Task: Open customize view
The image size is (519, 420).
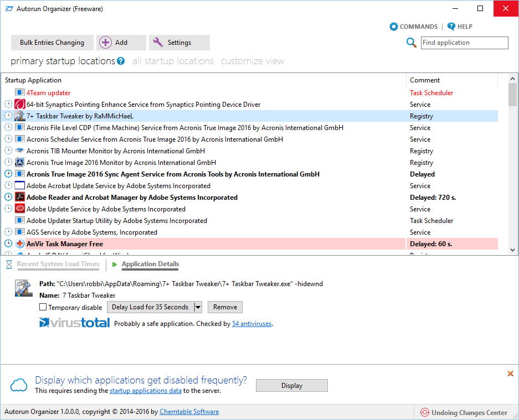Action: click(253, 61)
